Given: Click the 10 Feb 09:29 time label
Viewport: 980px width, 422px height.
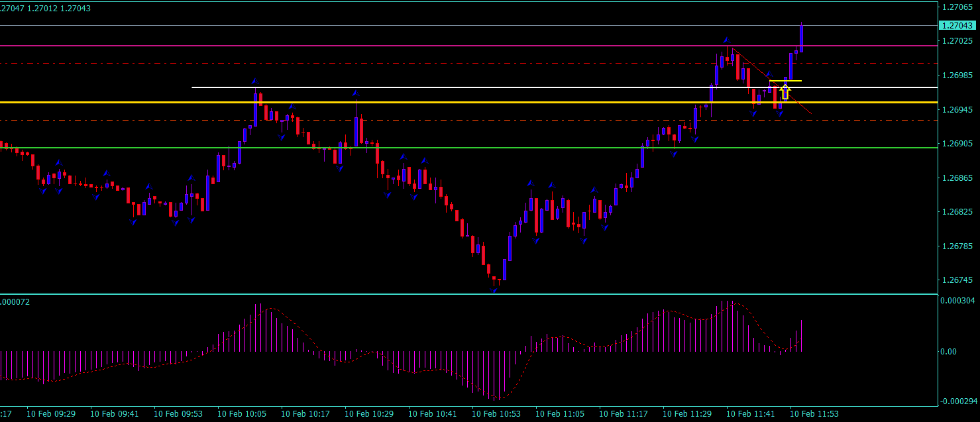Looking at the screenshot, I should coord(51,414).
